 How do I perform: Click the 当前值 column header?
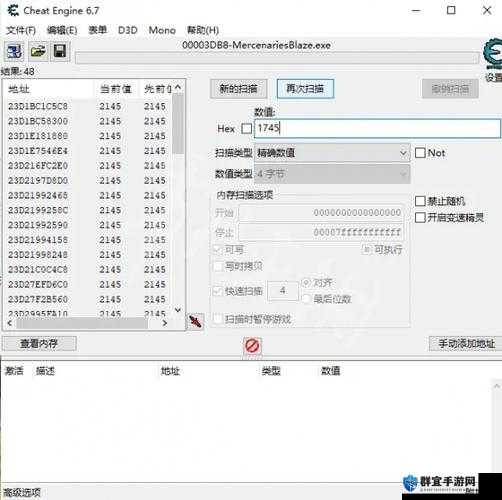(x=116, y=89)
